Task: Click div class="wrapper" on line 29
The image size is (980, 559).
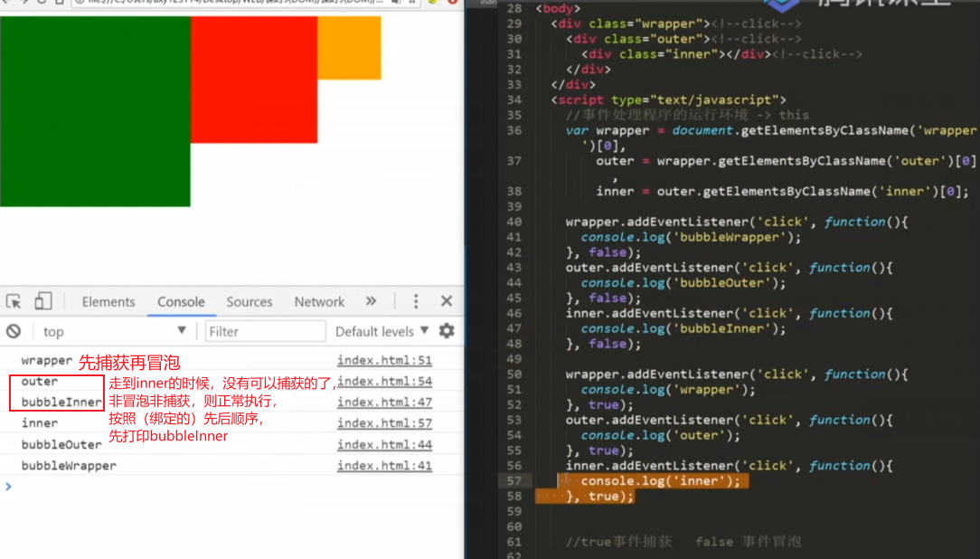Action: tap(630, 24)
